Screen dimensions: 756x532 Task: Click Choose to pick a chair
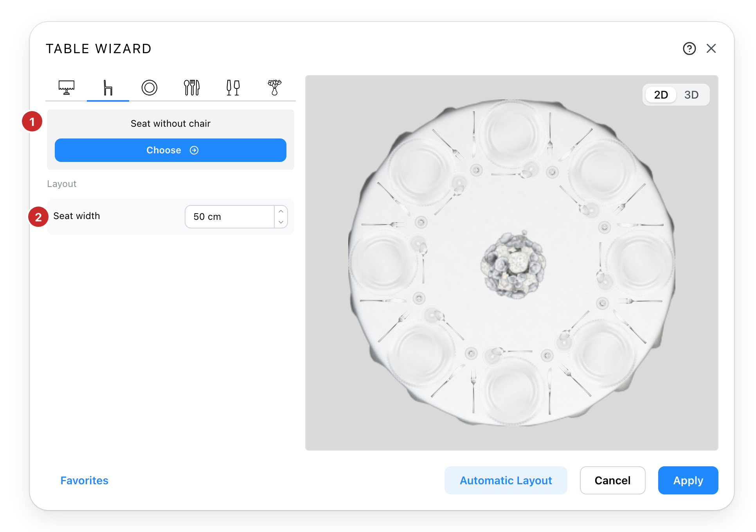coord(171,150)
